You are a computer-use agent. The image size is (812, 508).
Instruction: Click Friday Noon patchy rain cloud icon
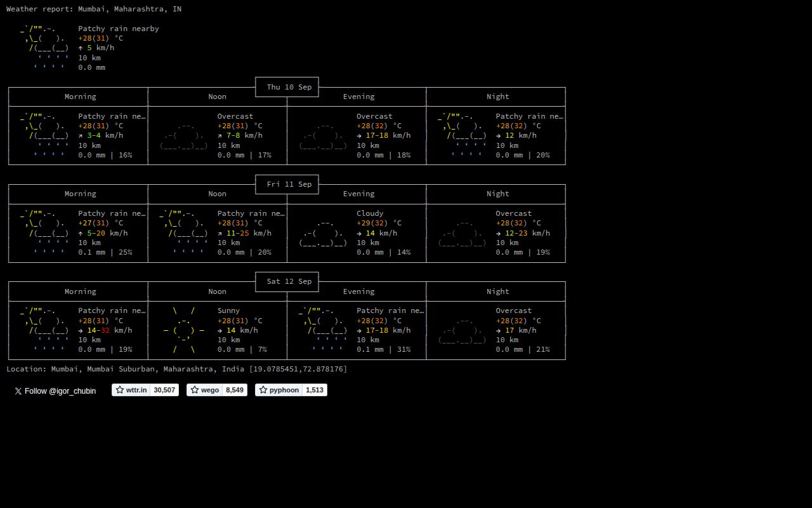(183, 232)
